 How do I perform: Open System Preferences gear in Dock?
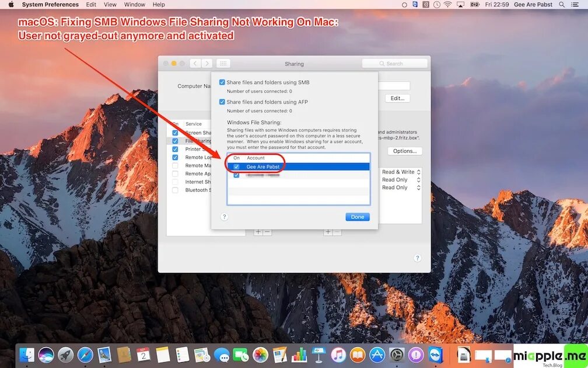397,355
